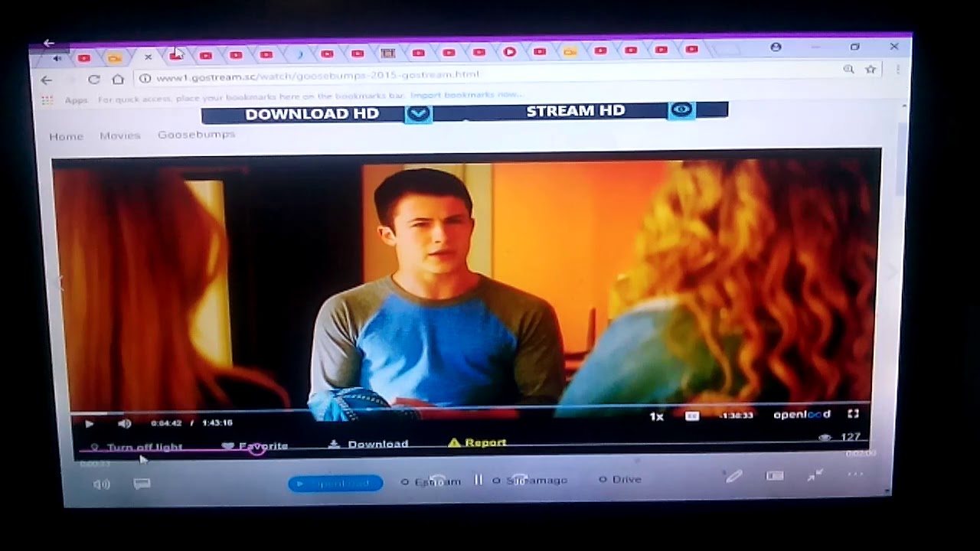Bookmark this page with the star icon
The height and width of the screenshot is (551, 980).
871,69
